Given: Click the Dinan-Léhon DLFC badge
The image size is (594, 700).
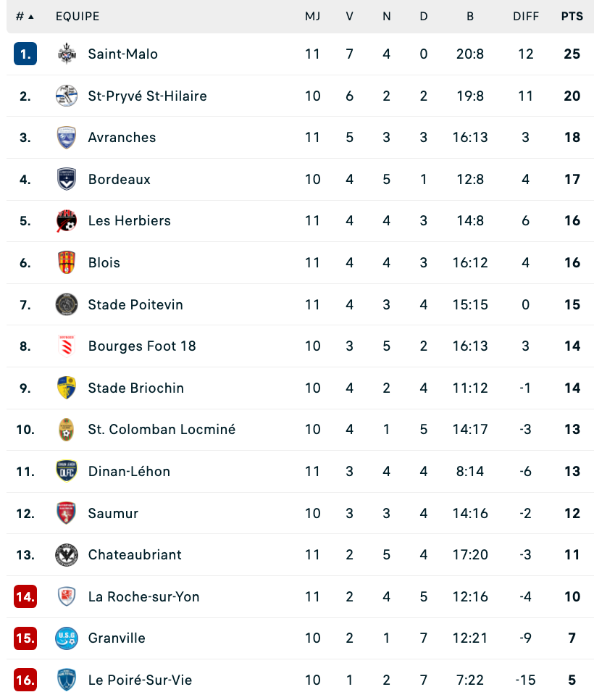Looking at the screenshot, I should point(67,472).
